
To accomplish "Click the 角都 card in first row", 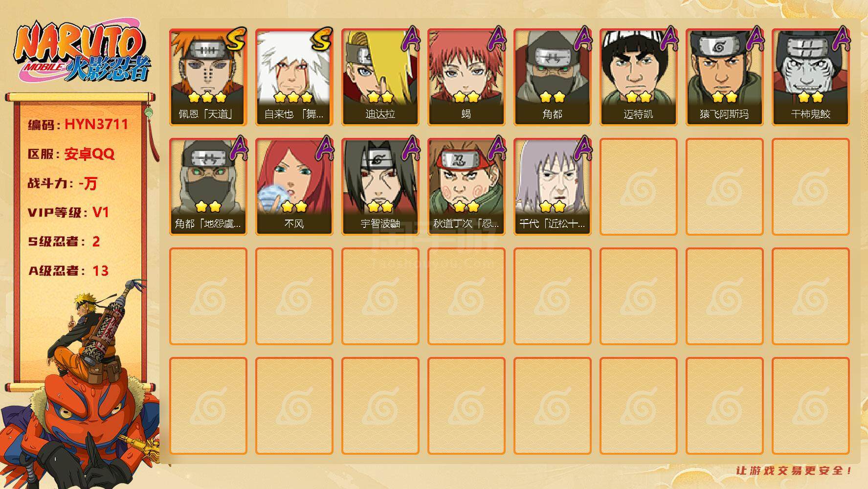I will click(x=552, y=77).
